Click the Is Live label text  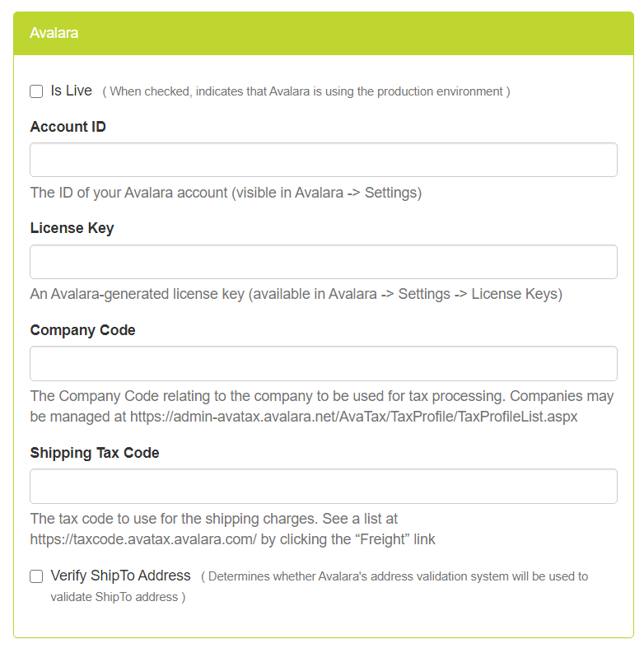(x=71, y=91)
